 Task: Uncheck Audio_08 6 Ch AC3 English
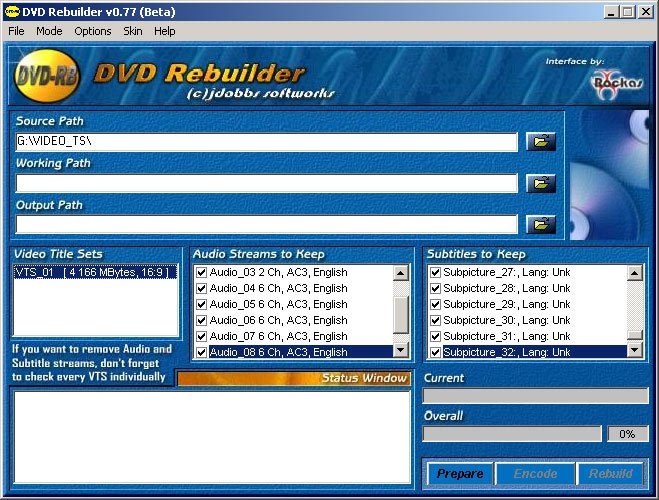pyautogui.click(x=201, y=352)
